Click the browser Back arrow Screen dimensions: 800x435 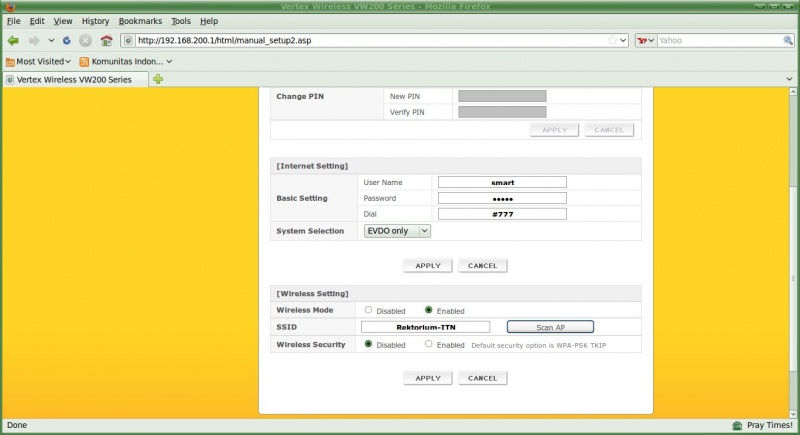13,41
